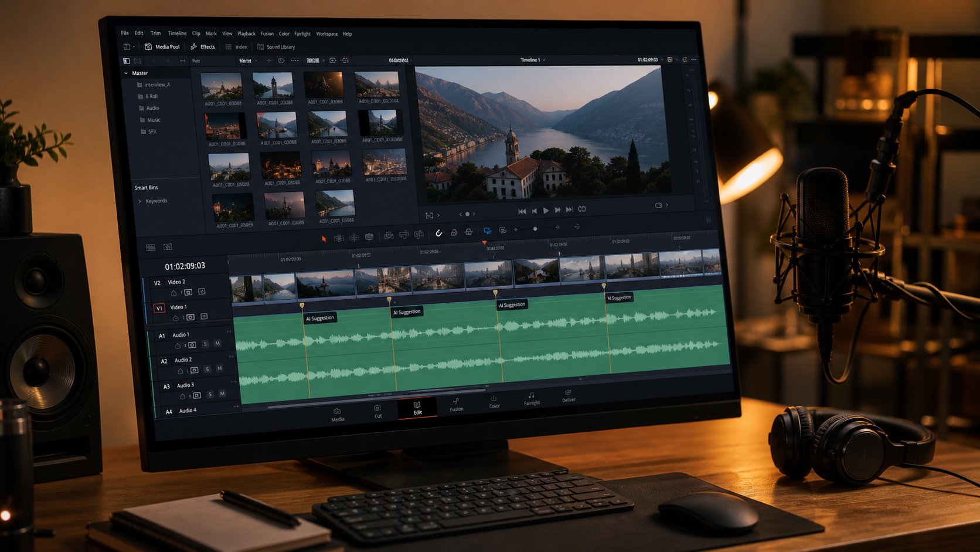Select the V1 track destination box
The height and width of the screenshot is (552, 980).
tap(159, 308)
